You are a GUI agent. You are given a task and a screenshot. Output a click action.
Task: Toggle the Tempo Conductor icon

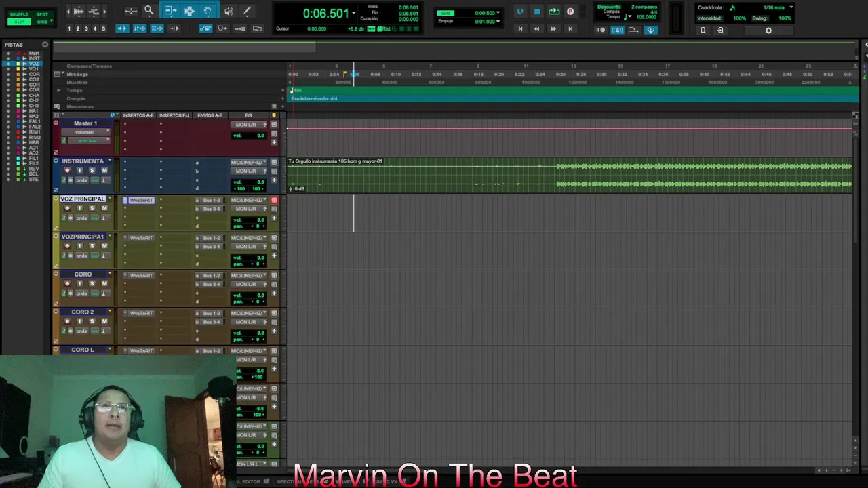[650, 30]
